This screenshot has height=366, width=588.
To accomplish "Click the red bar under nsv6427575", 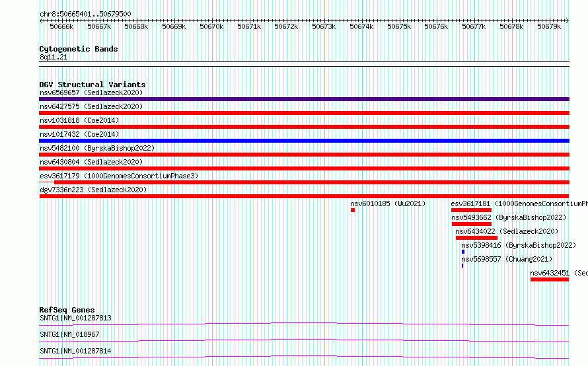I will click(304, 113).
